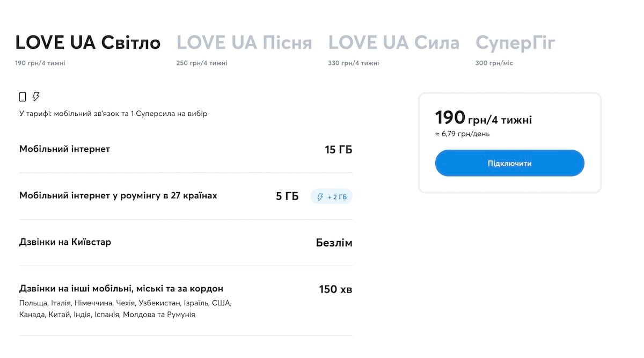Viewport: 644px width, 358px height.
Task: Click the 330 грн/4 тижні price under Сила
Action: click(x=354, y=63)
